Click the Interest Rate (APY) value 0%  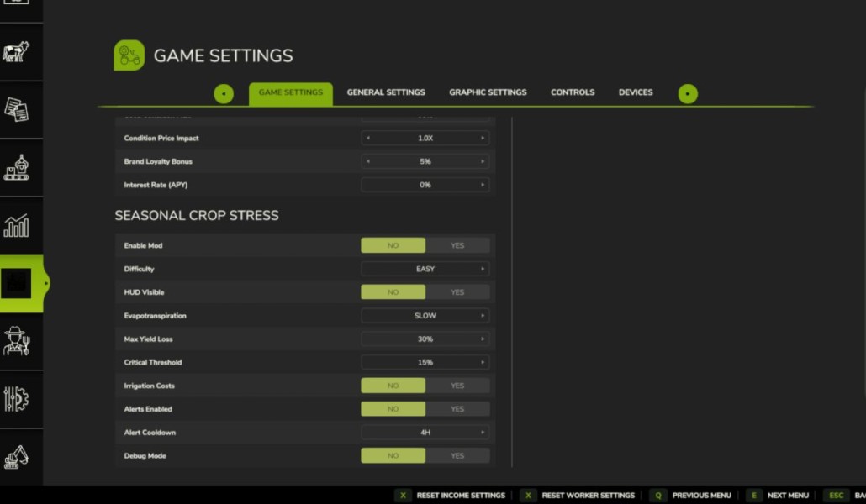pyautogui.click(x=425, y=185)
